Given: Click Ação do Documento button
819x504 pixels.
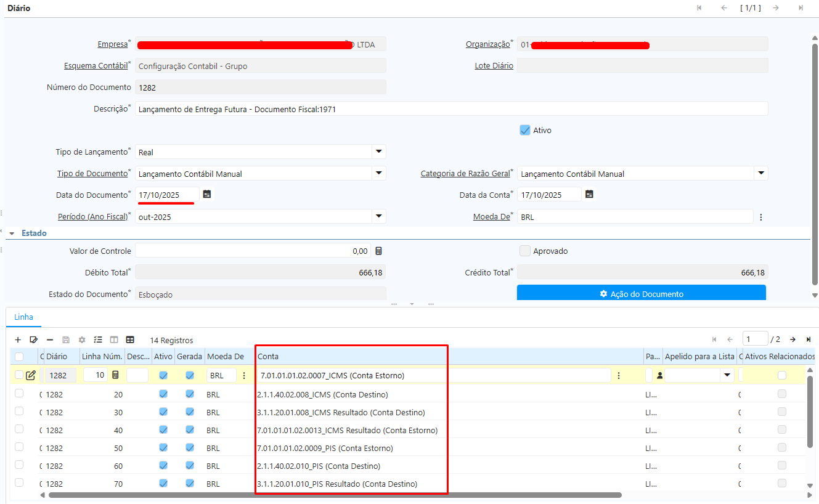Looking at the screenshot, I should pos(641,294).
